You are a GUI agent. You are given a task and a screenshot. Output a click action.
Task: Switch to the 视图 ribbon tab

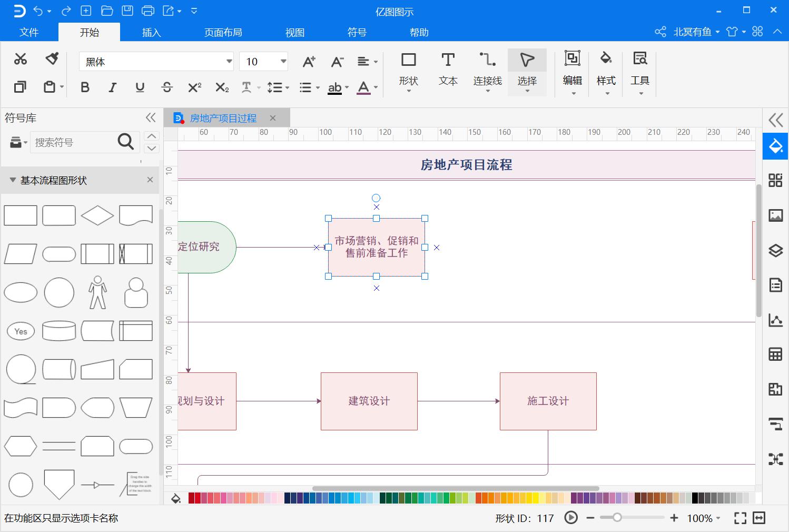pyautogui.click(x=294, y=32)
